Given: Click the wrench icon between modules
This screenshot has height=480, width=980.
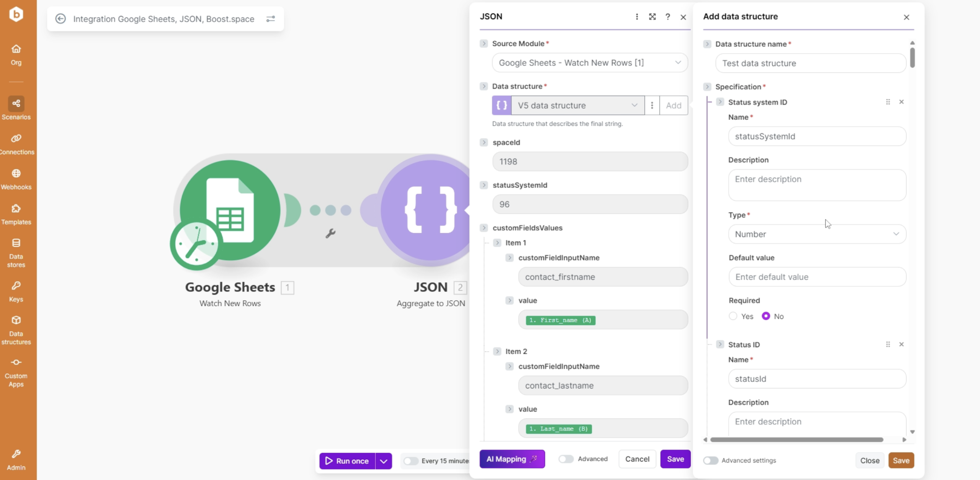Looking at the screenshot, I should 330,233.
